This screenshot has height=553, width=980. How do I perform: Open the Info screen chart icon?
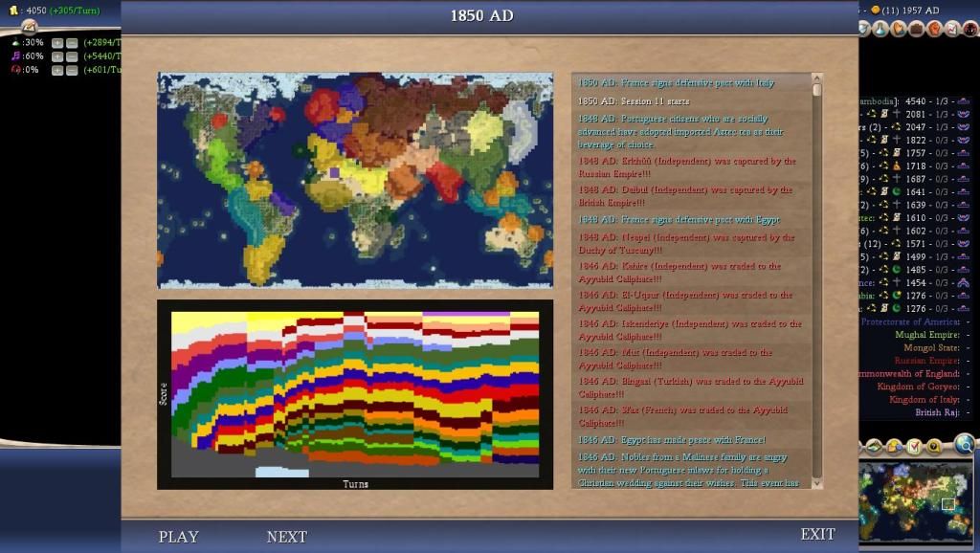(952, 28)
